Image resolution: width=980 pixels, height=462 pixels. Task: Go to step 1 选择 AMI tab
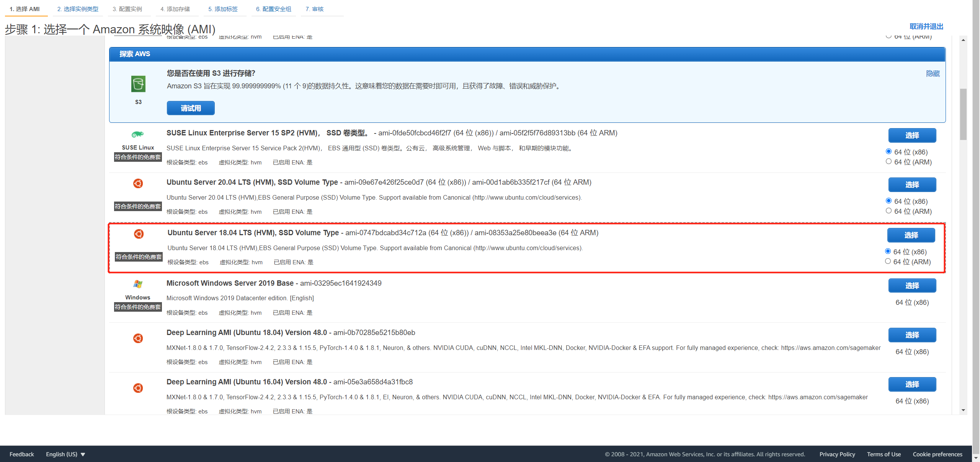tap(25, 9)
